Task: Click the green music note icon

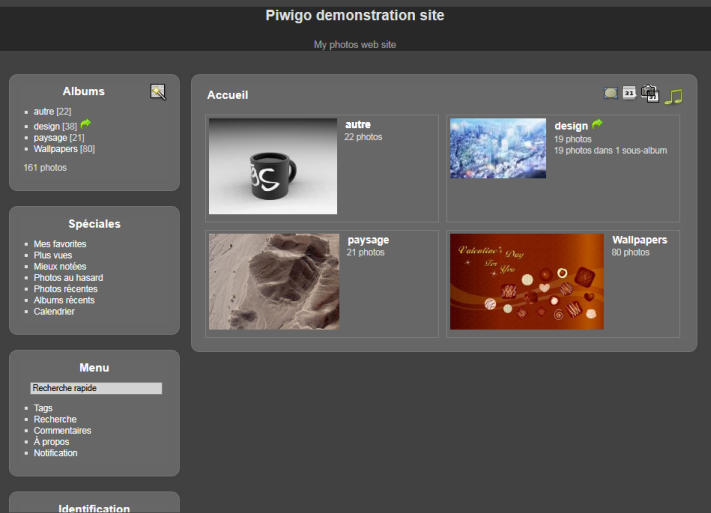Action: (673, 96)
